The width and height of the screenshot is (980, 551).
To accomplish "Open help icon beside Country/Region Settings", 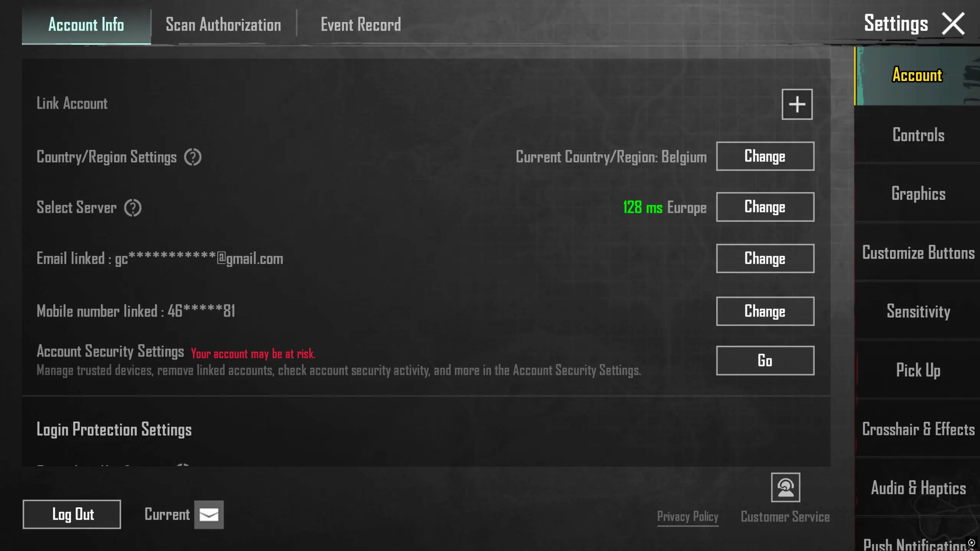I will point(193,157).
